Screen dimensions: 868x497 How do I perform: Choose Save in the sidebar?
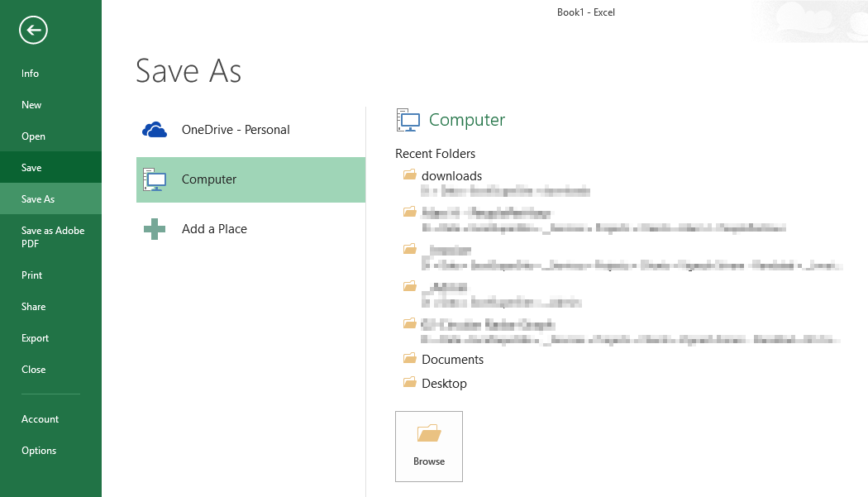51,167
